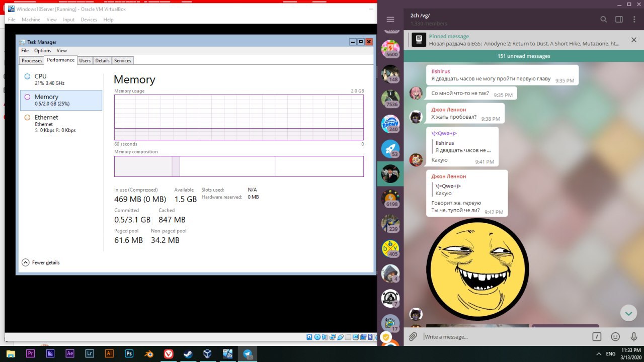Launch Premiere Pro from taskbar
The image size is (644, 362).
(30, 353)
